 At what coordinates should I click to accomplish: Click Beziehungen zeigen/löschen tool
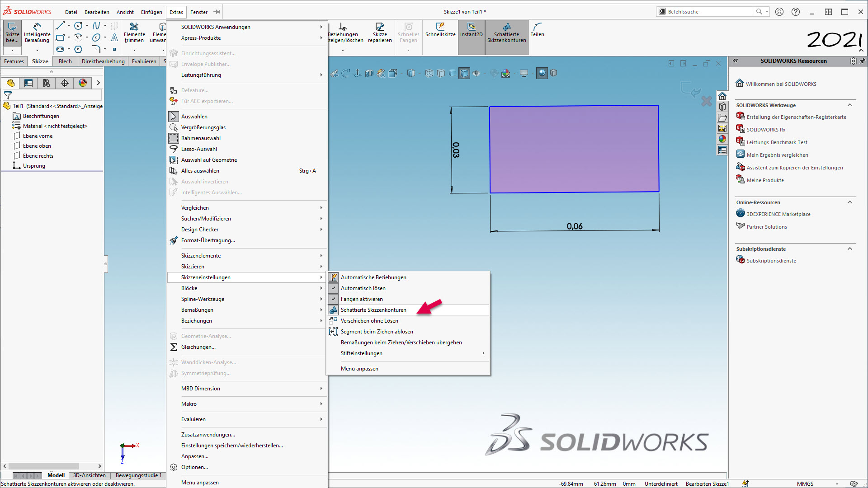(344, 33)
